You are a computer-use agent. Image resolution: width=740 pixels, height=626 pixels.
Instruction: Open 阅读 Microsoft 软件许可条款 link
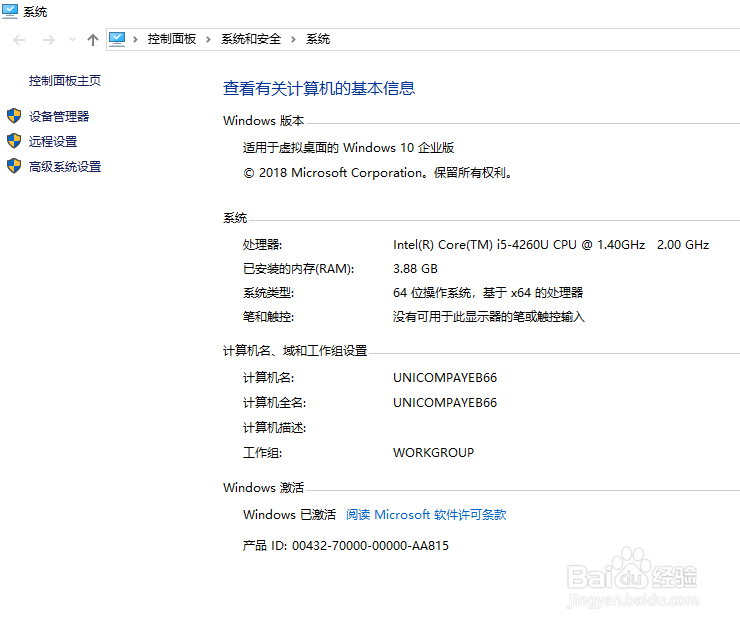tap(426, 515)
